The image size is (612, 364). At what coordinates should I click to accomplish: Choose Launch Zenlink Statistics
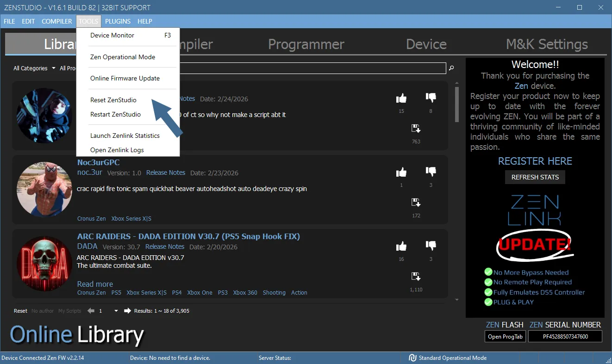click(128, 136)
